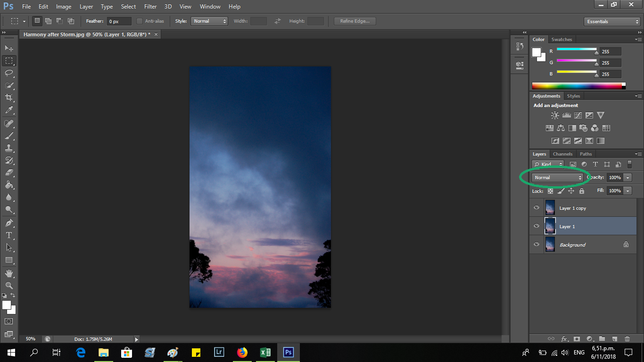Select the Zoom tool

9,285
